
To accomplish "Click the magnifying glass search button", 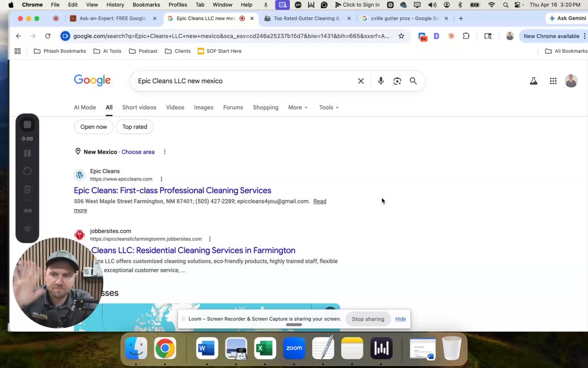I will 413,81.
